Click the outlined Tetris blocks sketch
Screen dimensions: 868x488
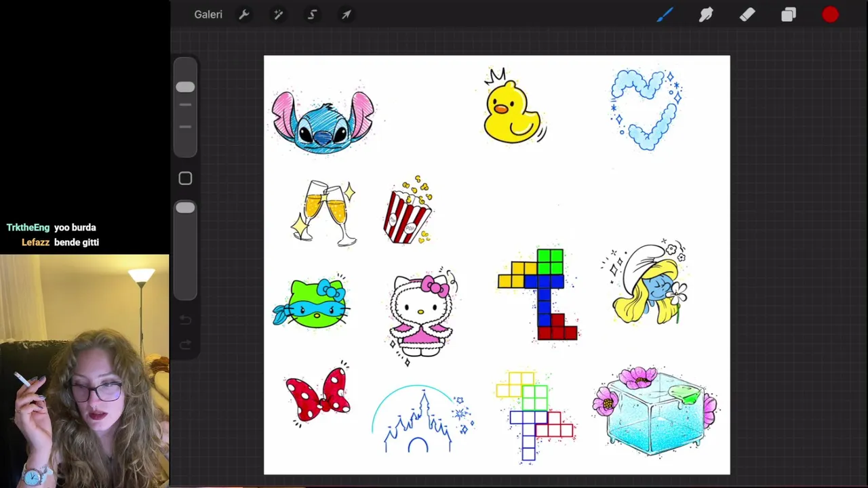coord(534,416)
